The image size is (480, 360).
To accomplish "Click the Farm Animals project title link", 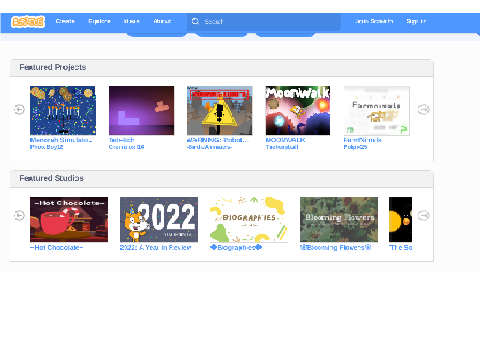I will (x=363, y=140).
